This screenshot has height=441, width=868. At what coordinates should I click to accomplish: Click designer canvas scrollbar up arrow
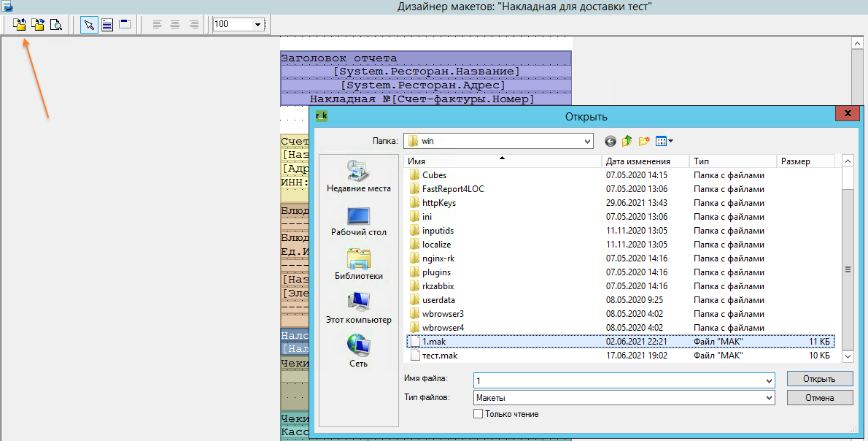[858, 43]
